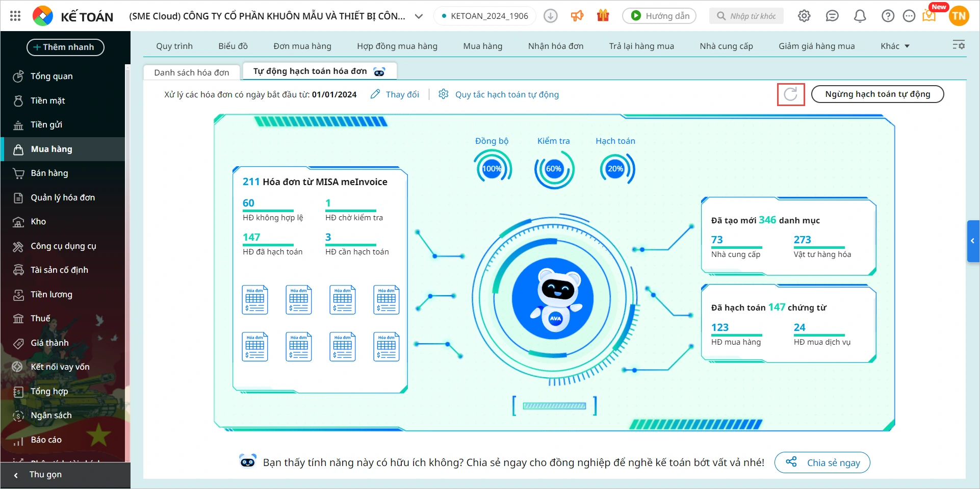Open the settings gear in top bar
The width and height of the screenshot is (980, 489).
click(804, 16)
